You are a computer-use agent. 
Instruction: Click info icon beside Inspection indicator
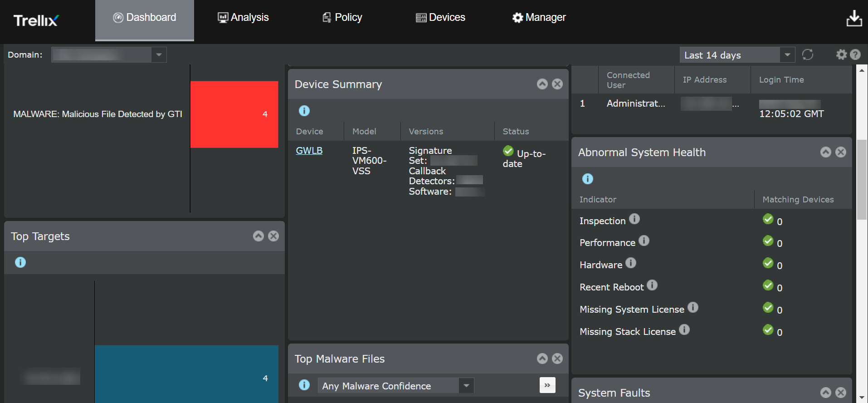click(634, 219)
